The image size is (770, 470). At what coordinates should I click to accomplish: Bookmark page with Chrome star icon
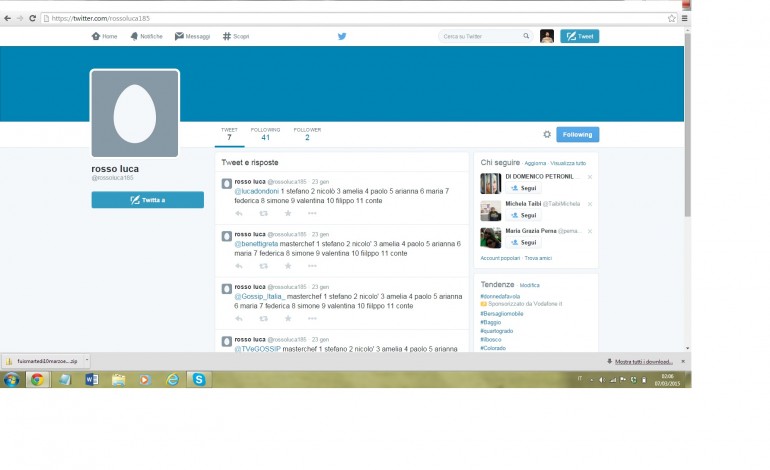click(671, 18)
